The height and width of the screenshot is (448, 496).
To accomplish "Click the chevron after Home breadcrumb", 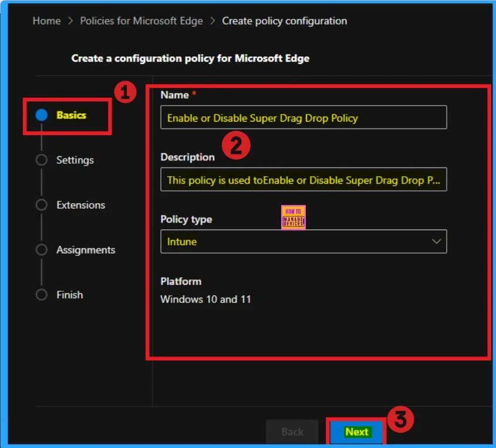I will (70, 21).
